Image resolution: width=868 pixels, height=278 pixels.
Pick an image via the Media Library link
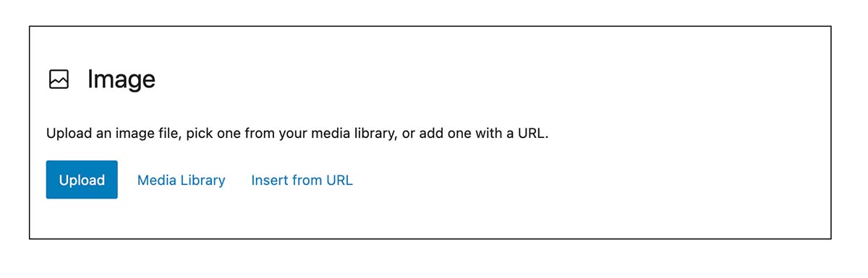point(181,180)
